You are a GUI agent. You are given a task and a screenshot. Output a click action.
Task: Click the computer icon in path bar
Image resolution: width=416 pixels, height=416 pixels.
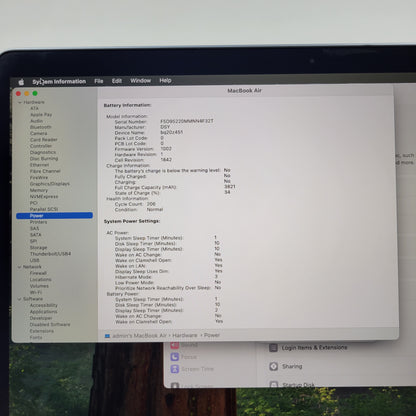[107, 336]
